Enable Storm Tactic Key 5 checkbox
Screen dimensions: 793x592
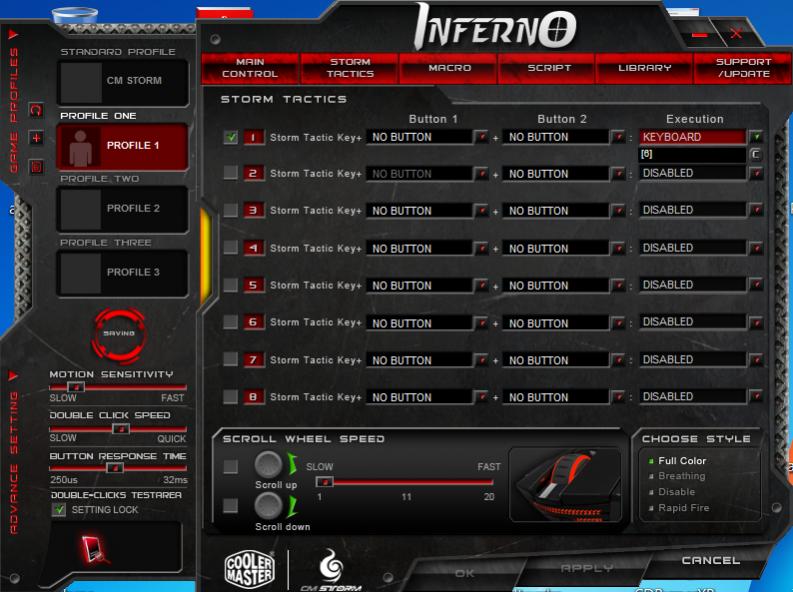tap(231, 285)
